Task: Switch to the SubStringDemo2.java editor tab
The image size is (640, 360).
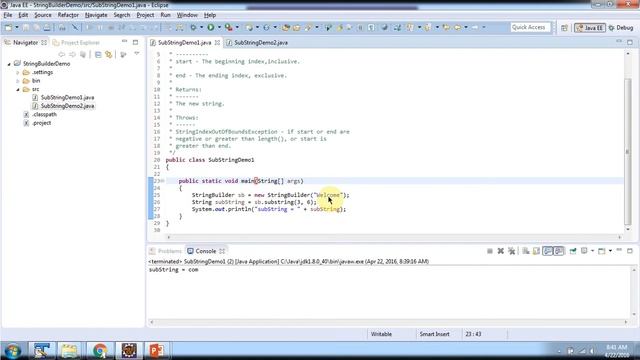Action: (x=260, y=42)
